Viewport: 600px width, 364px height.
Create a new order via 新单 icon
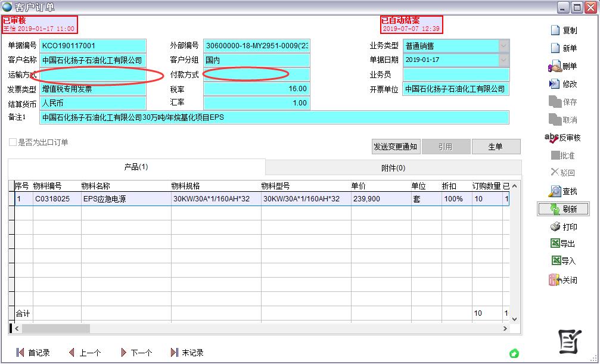[x=564, y=48]
